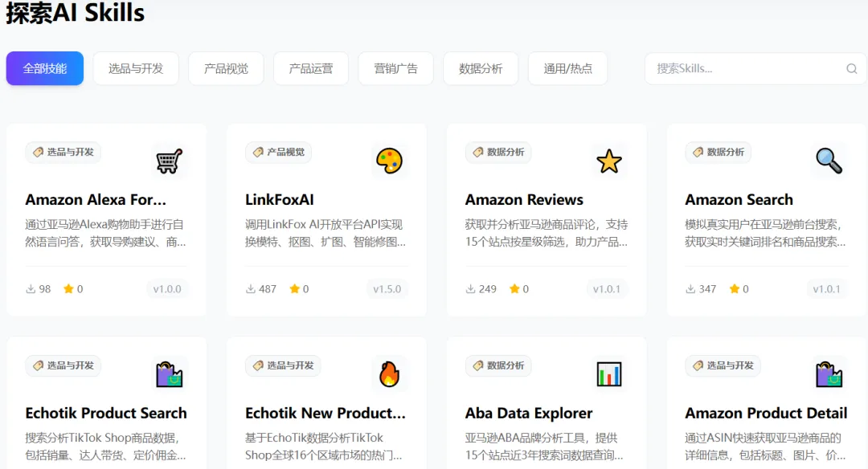868x469 pixels.
Task: Select the 全部技能 filter tab
Action: tap(45, 68)
